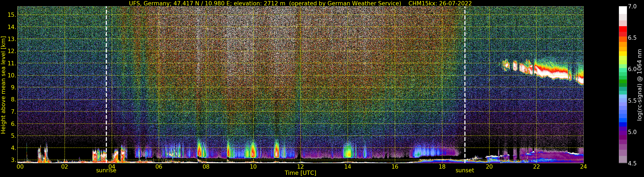Click the "14" time axis tick label
This screenshot has height=177, width=644.
(347, 166)
